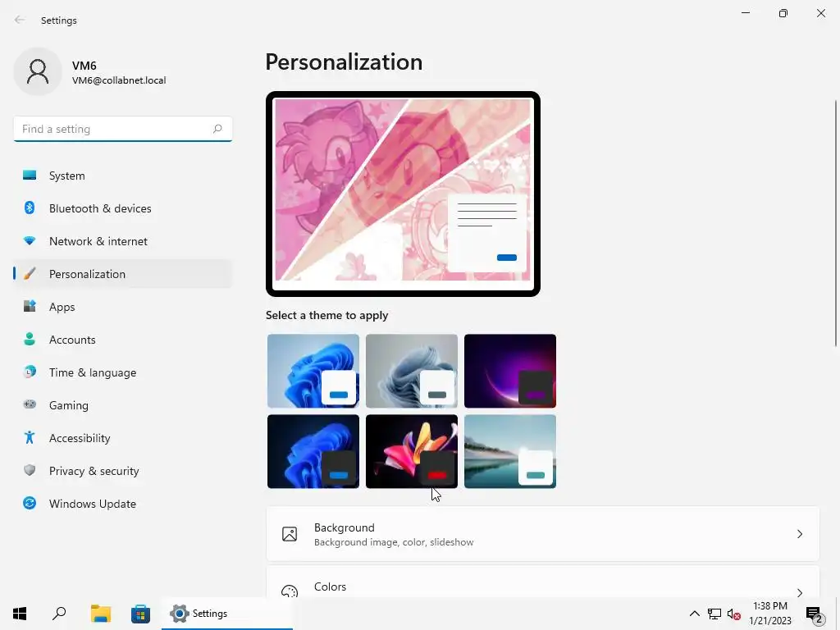Apply the Windows dark blue bloom theme

pyautogui.click(x=313, y=451)
